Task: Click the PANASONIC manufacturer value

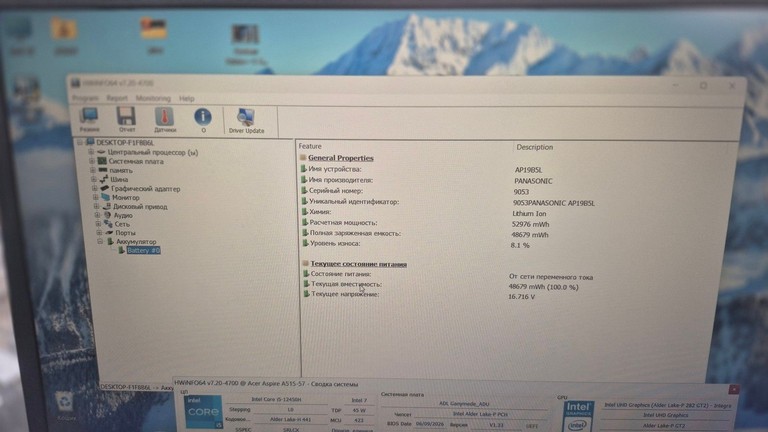Action: (533, 181)
